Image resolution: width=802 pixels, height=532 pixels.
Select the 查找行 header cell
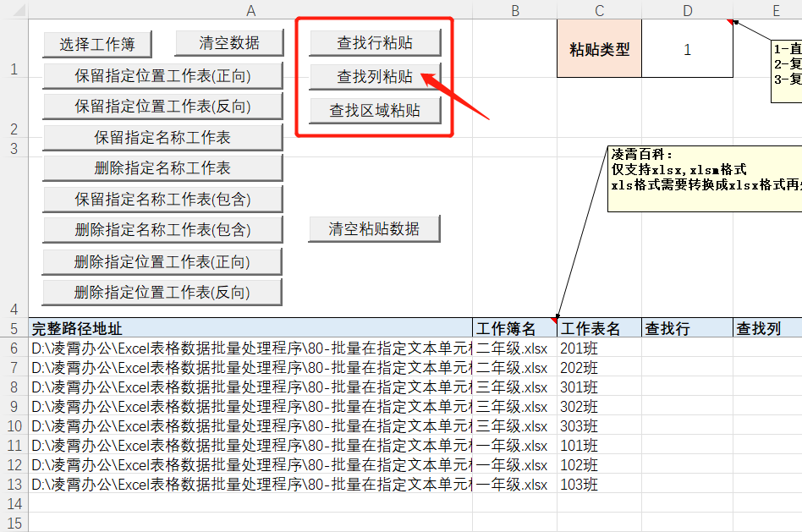[x=687, y=328]
